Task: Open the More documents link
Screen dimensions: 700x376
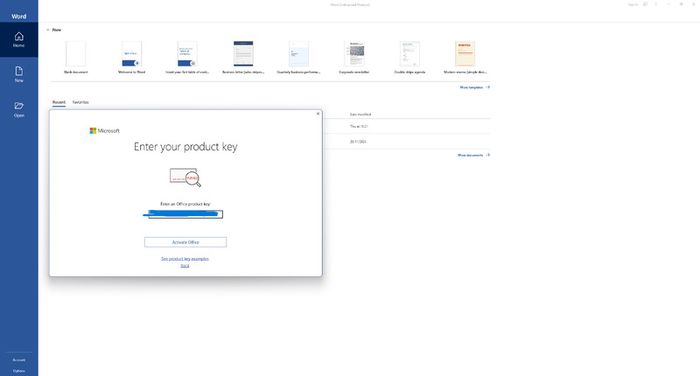Action: 473,155
